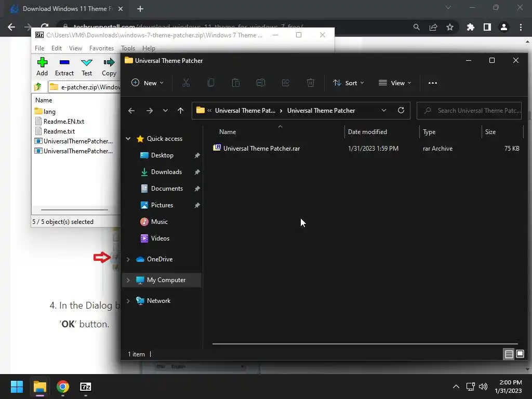532x399 pixels.
Task: Open the View menu in 7-Zip
Action: (x=75, y=48)
